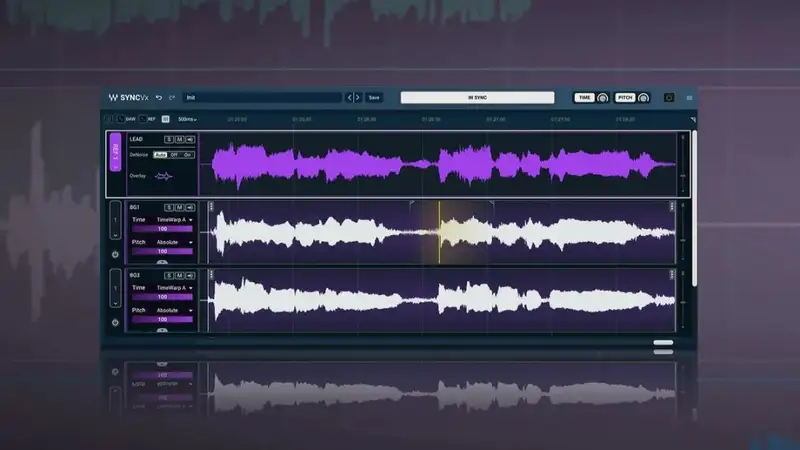Click BG1 Time amount slider
The height and width of the screenshot is (450, 800).
[x=162, y=229]
